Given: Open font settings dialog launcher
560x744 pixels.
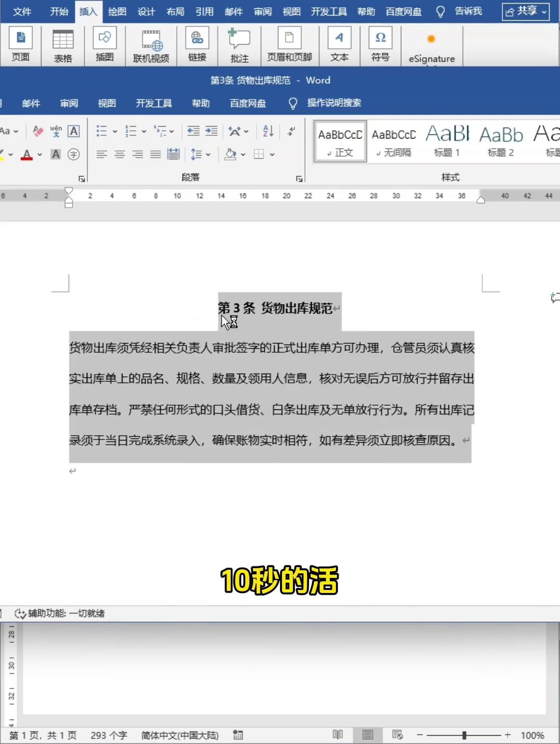Looking at the screenshot, I should point(81,178).
